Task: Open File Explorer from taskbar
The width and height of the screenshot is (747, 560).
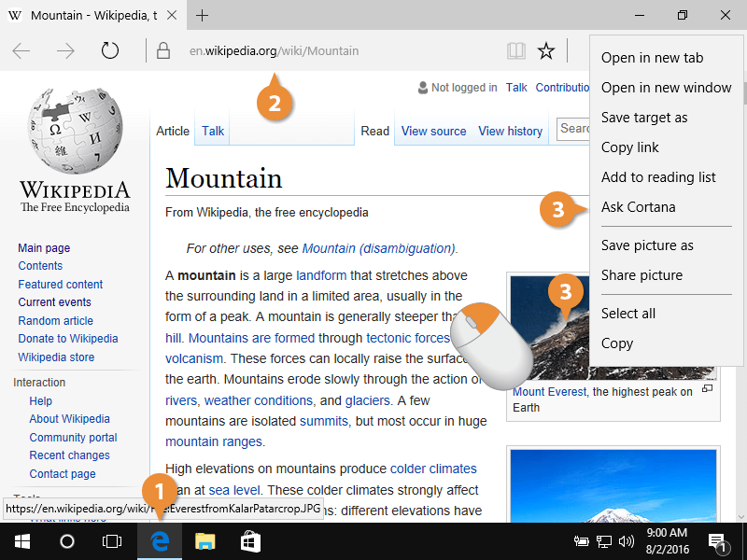Action: (x=205, y=541)
